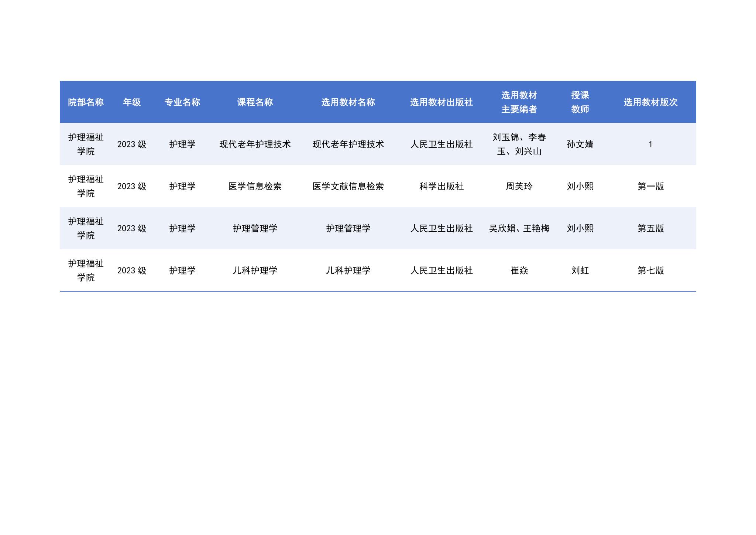Select 护理福祉学院 in the 儿科护理学 row
The height and width of the screenshot is (535, 756).
point(86,271)
